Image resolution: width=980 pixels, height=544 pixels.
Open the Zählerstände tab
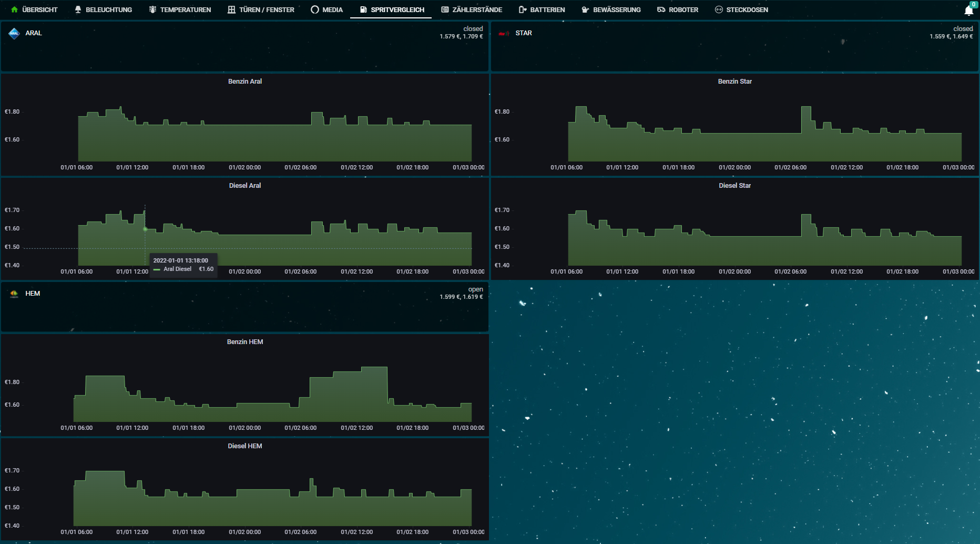[472, 9]
